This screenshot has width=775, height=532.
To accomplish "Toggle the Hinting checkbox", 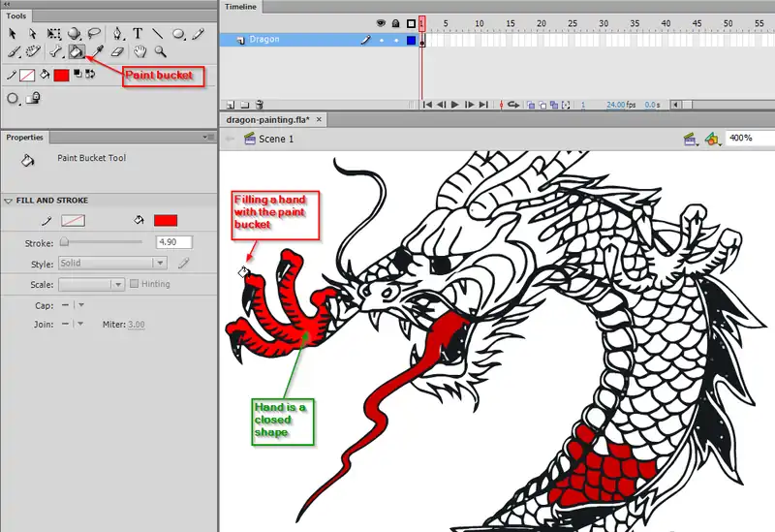I will pyautogui.click(x=135, y=284).
